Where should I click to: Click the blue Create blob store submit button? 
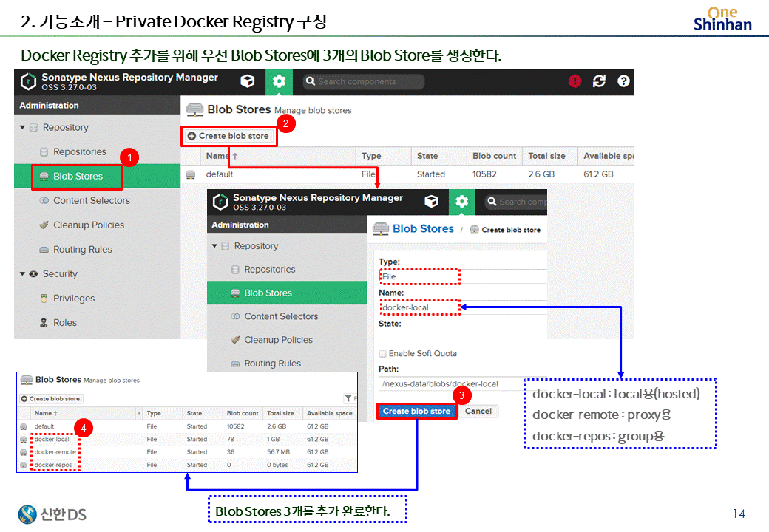tap(416, 411)
